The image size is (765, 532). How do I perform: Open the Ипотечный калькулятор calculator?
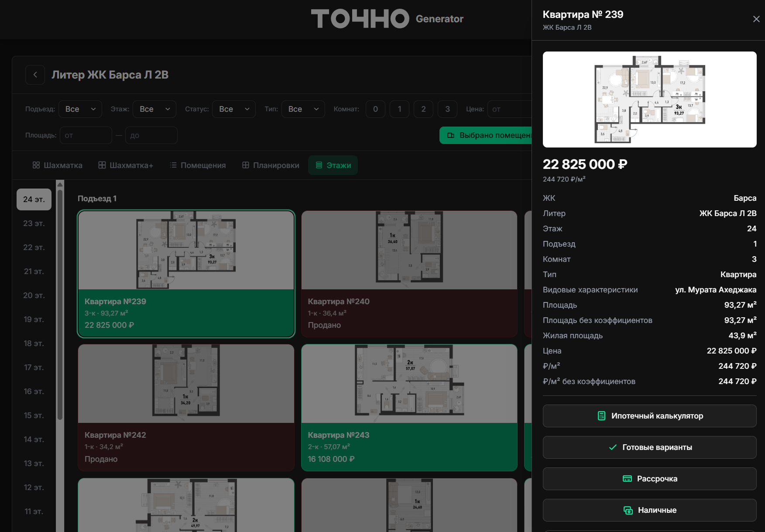point(649,416)
